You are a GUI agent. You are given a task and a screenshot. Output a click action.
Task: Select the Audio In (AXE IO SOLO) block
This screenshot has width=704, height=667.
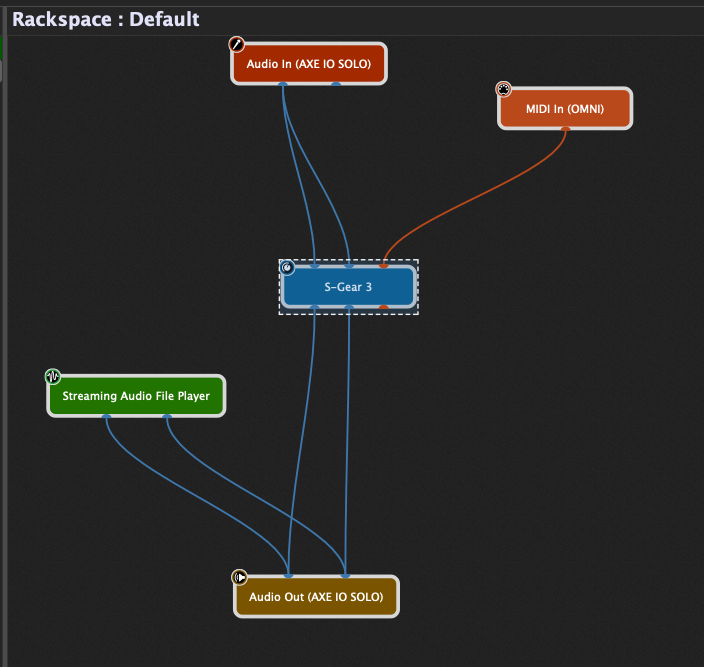click(x=308, y=65)
